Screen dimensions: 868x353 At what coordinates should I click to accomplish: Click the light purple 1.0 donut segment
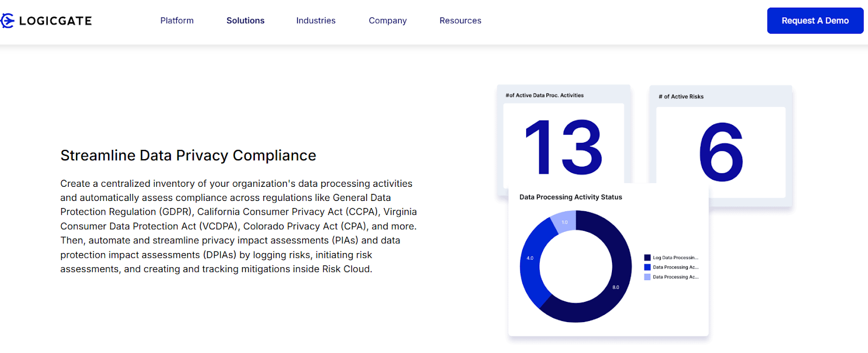(564, 222)
